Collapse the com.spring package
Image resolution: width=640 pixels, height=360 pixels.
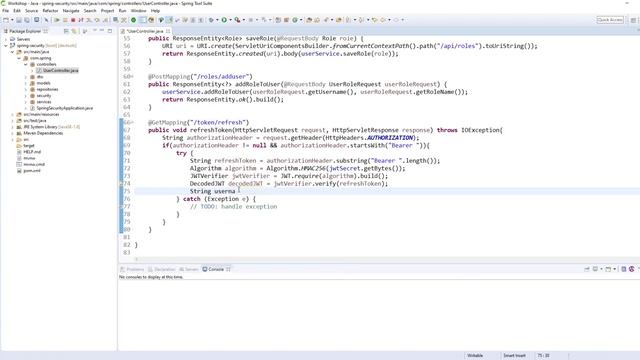pos(19,58)
